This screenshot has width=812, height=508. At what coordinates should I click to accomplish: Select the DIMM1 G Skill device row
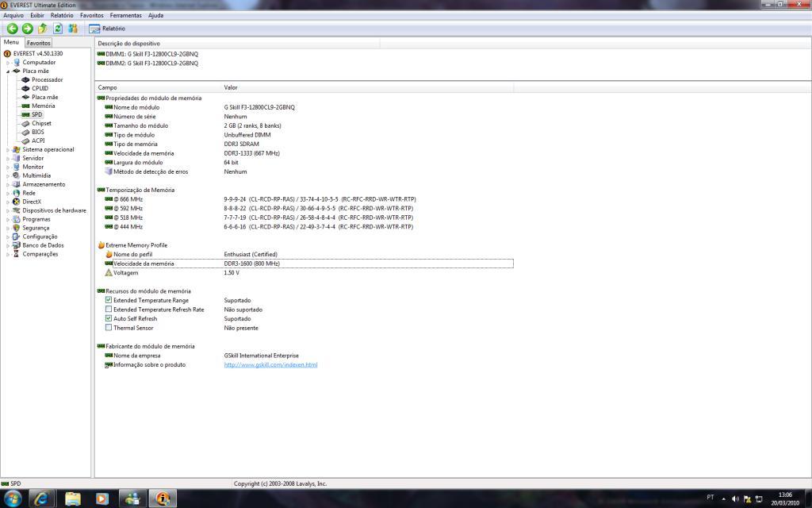(148, 54)
